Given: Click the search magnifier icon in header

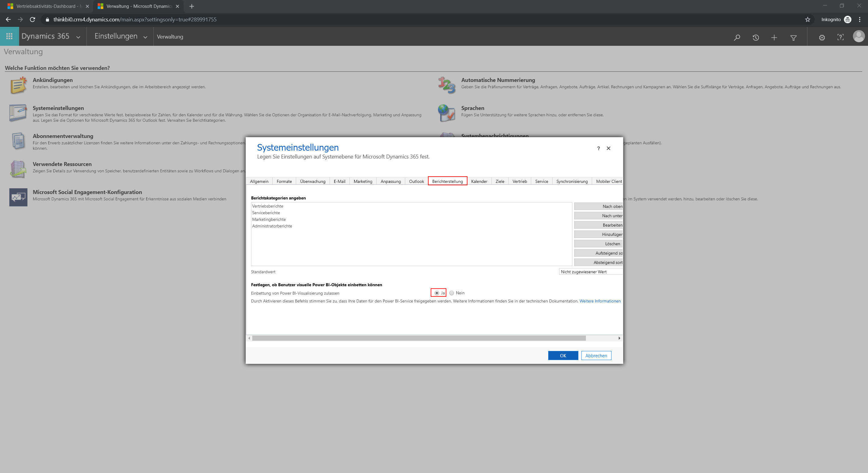Looking at the screenshot, I should [x=737, y=37].
